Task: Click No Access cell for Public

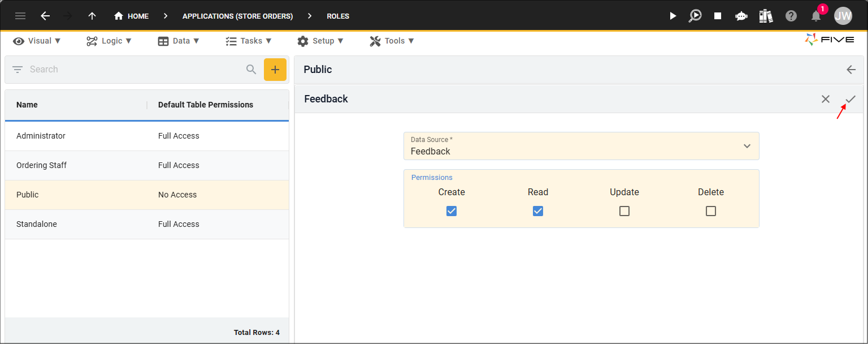Action: click(177, 195)
